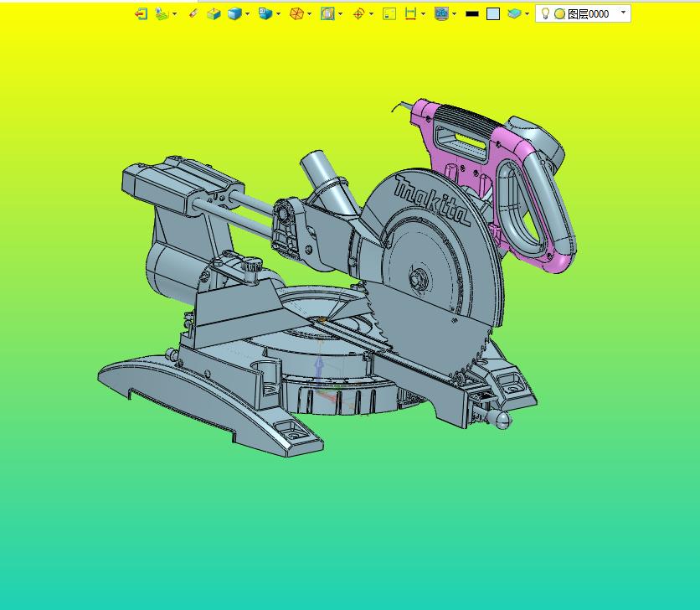This screenshot has width=700, height=610.
Task: Select the dimension measure icon
Action: (410, 14)
